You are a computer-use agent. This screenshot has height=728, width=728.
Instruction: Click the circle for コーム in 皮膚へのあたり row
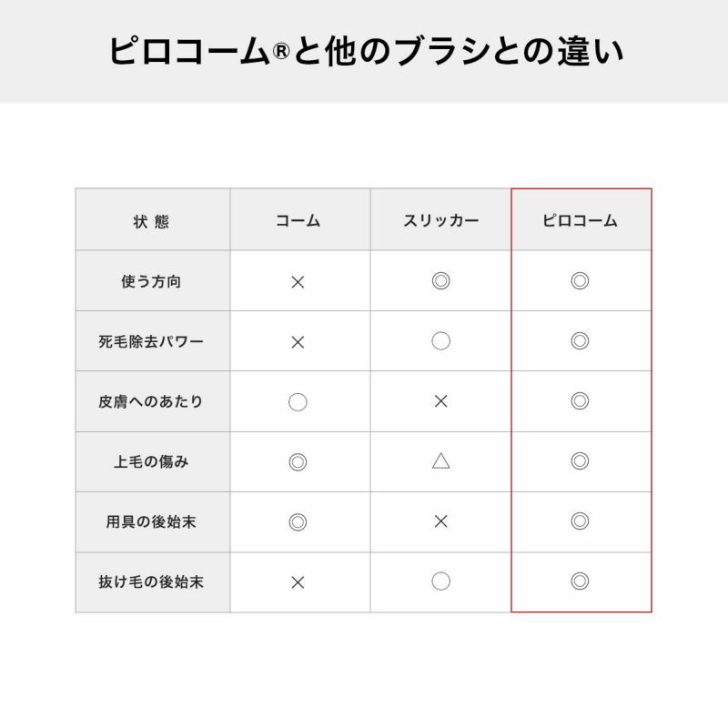(298, 402)
